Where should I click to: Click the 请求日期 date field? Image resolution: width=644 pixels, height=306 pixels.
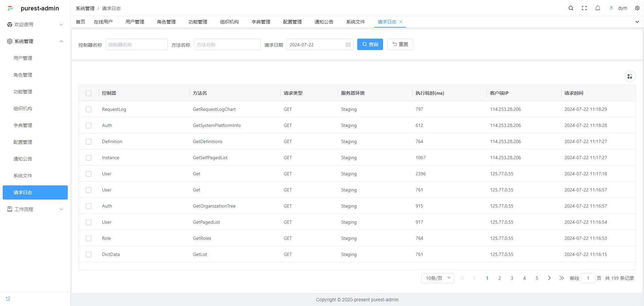320,44
